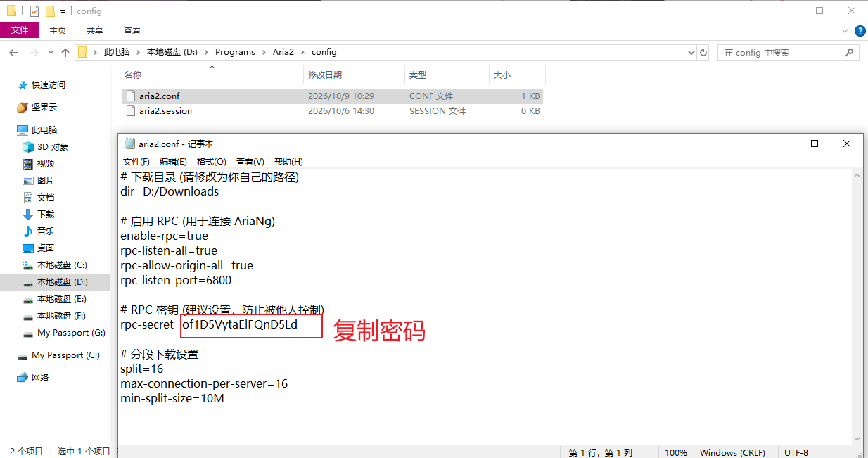Select 此电脑 in address breadcrumb

pos(117,52)
